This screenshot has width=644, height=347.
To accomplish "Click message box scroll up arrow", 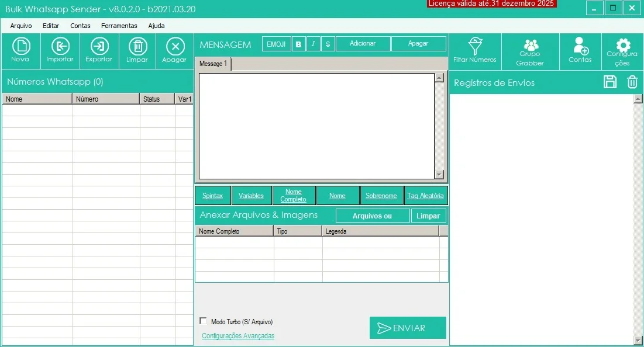I will [439, 78].
